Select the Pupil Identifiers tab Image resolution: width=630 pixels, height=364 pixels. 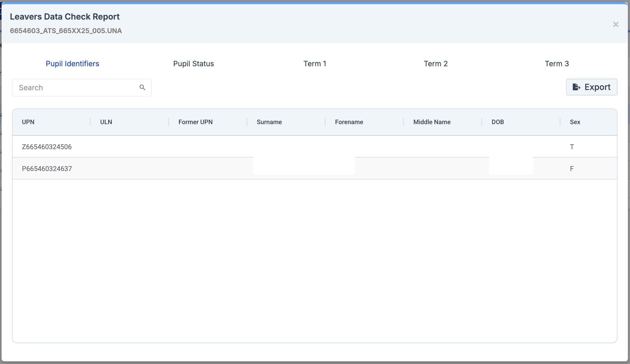[x=72, y=64]
